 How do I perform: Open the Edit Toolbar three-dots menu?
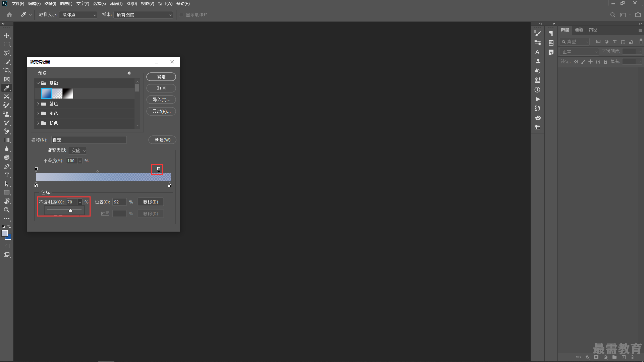[7, 219]
